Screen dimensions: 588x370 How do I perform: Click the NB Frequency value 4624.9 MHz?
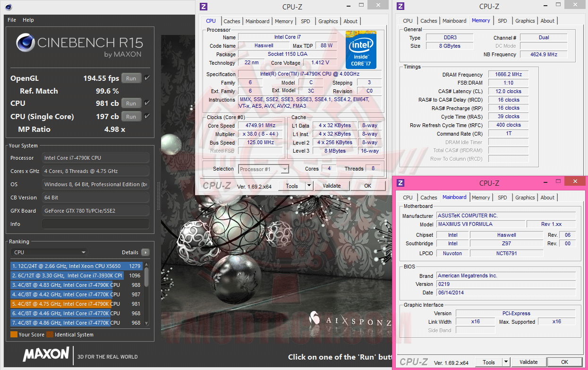(x=544, y=54)
